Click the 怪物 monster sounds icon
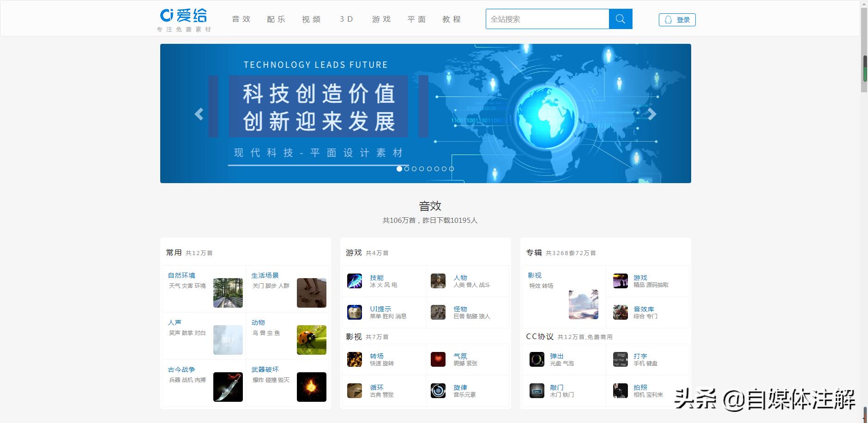Image resolution: width=868 pixels, height=423 pixels. (x=439, y=312)
